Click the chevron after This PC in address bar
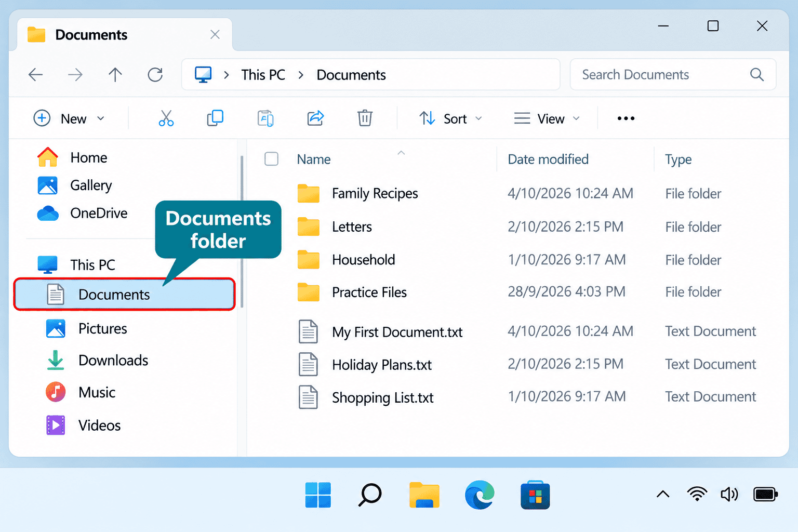Viewport: 798px width, 532px height. tap(301, 75)
